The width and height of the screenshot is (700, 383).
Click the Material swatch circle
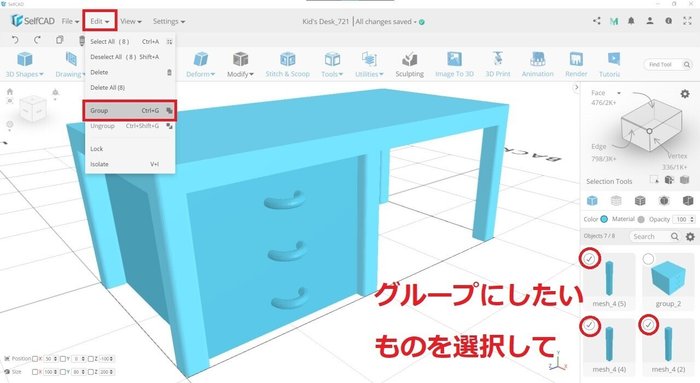pos(641,219)
